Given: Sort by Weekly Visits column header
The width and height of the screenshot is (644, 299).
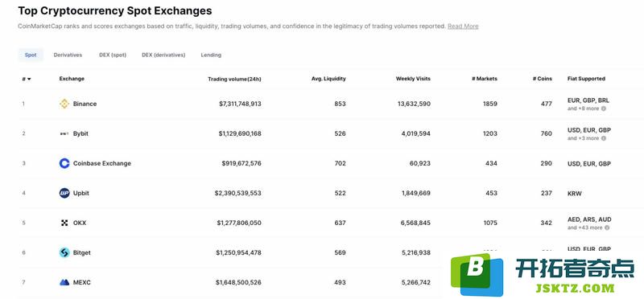Looking at the screenshot, I should coord(413,79).
